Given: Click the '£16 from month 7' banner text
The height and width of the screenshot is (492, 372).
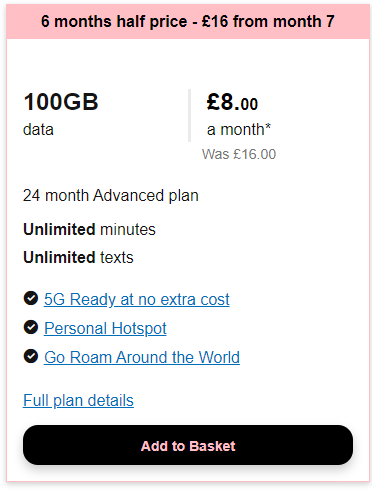Looking at the screenshot, I should click(268, 22).
